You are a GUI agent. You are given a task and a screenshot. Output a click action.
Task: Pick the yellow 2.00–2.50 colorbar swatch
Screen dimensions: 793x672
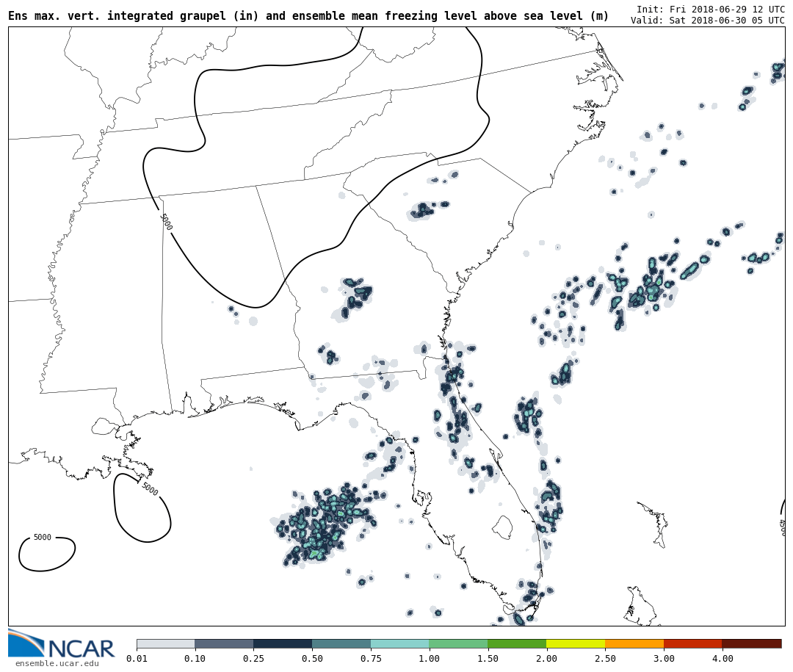tap(576, 643)
